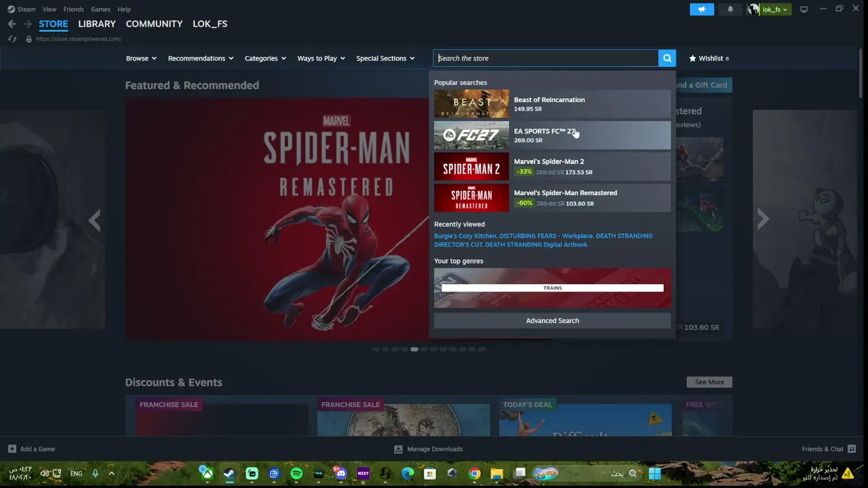Click the Friends & Chat label
The height and width of the screenshot is (488, 868).
823,449
